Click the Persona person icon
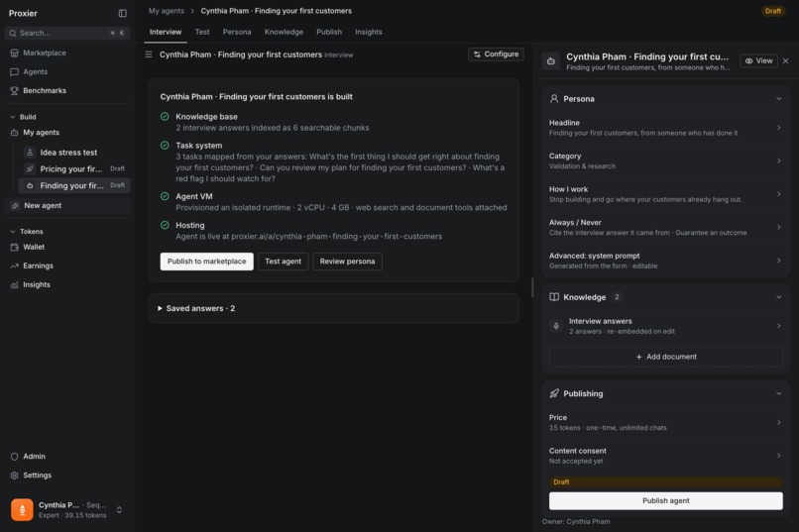799x532 pixels. (x=554, y=99)
